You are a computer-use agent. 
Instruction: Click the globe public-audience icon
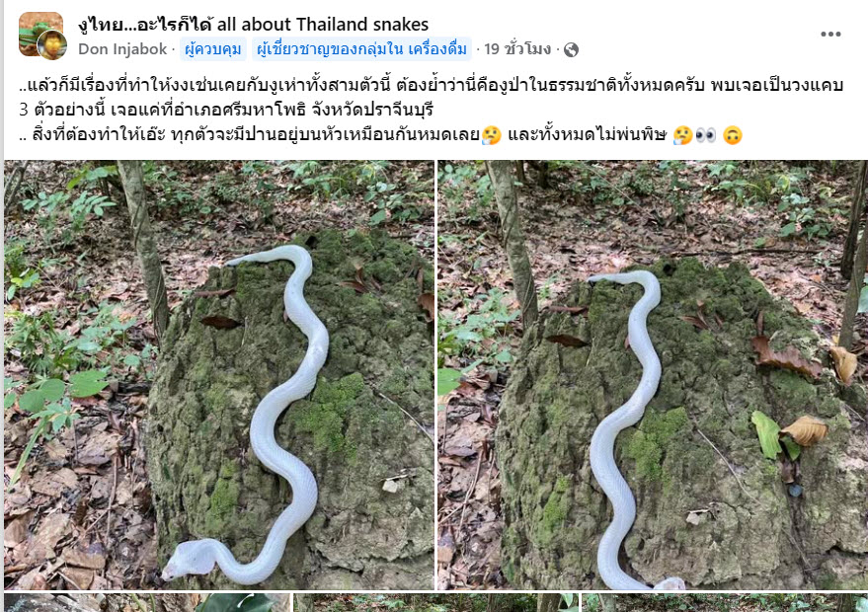[571, 49]
